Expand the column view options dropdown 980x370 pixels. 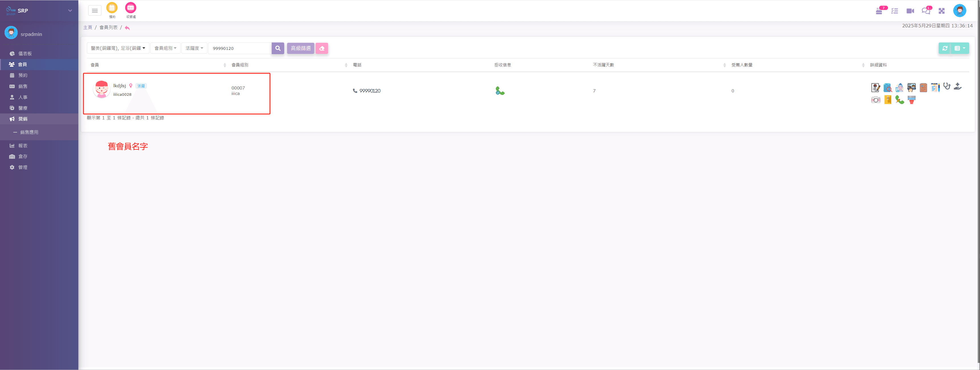click(x=959, y=48)
